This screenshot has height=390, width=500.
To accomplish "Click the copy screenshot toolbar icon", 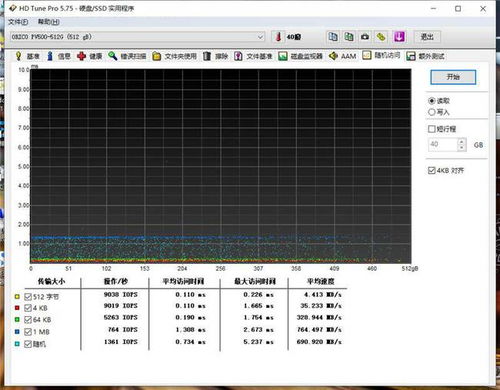I will pos(349,37).
